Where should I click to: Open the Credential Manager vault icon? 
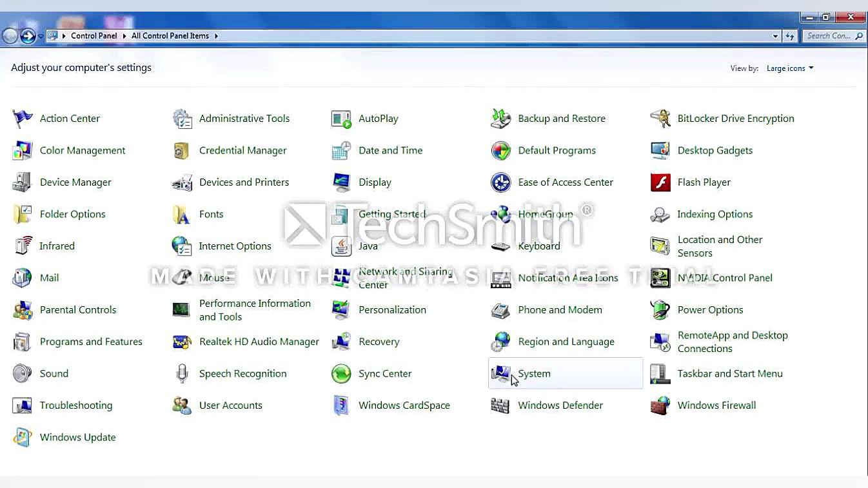click(182, 151)
